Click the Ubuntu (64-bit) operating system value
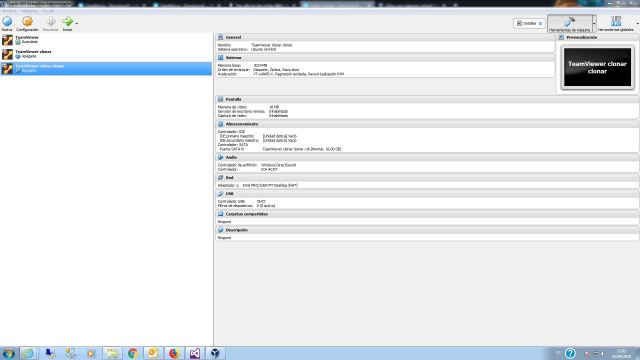Image resolution: width=640 pixels, height=360 pixels. (x=263, y=49)
